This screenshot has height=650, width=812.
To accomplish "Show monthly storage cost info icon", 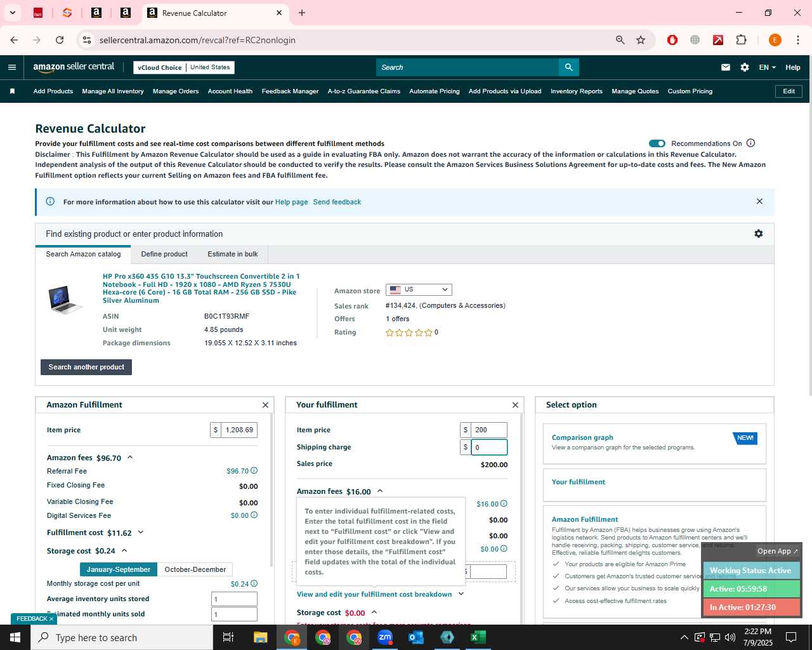I will (x=254, y=583).
